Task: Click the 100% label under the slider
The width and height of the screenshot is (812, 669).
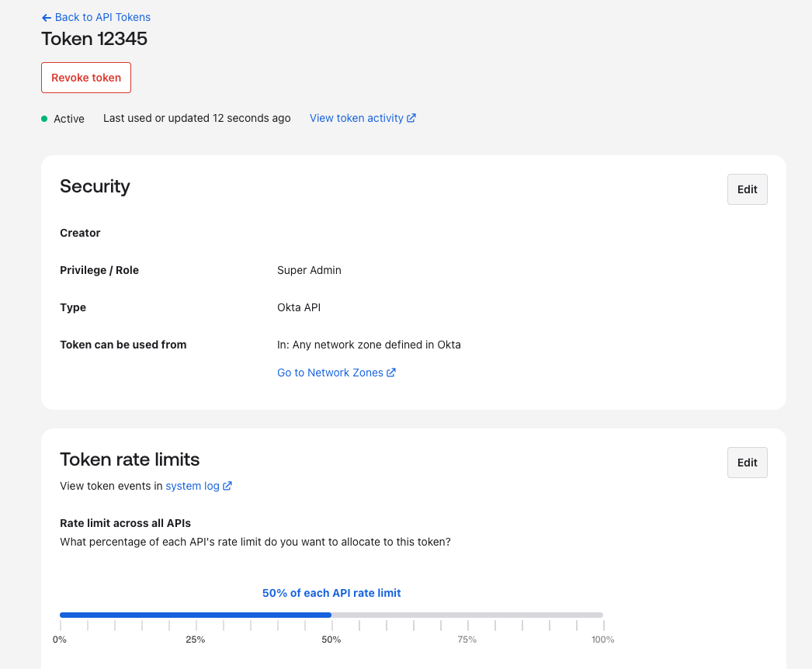Action: [x=602, y=640]
